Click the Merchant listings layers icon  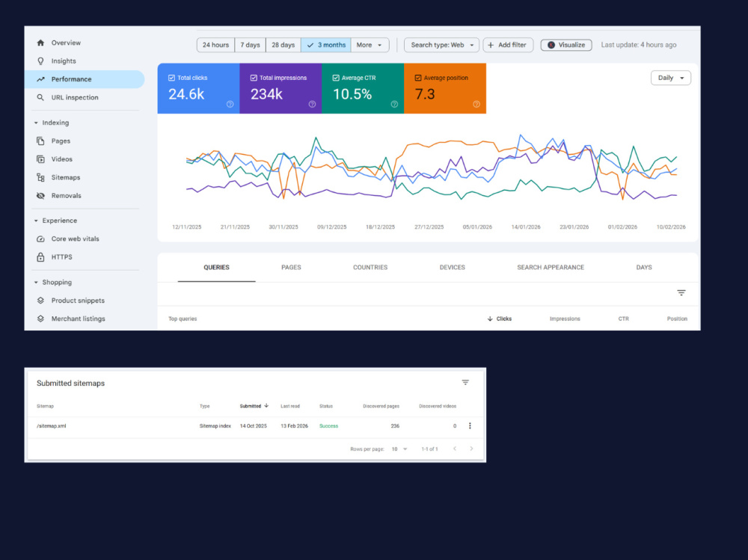pos(40,319)
